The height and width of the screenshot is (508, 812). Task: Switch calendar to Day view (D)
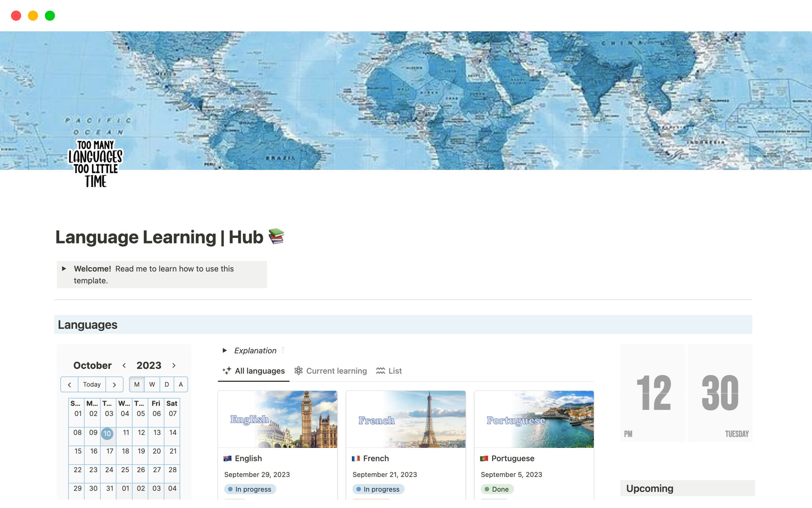167,384
